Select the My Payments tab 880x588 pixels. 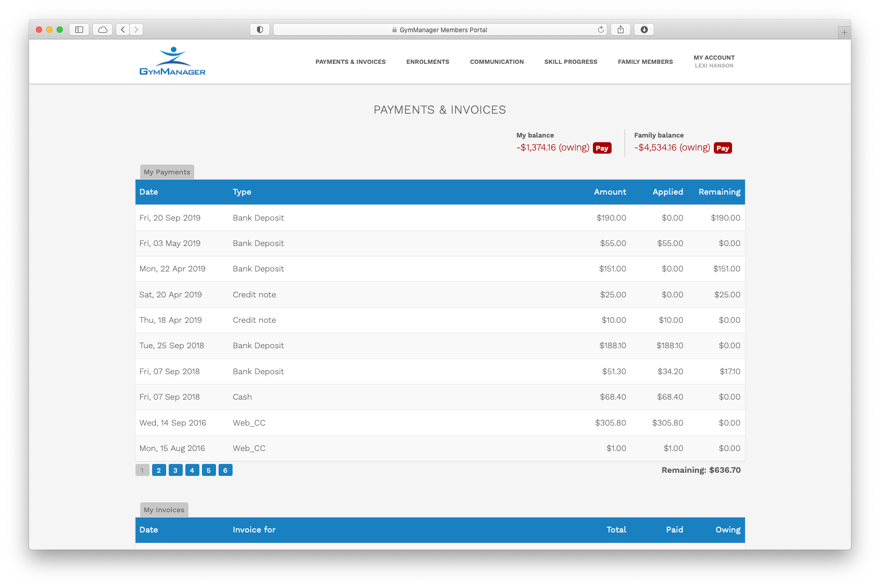tap(167, 172)
